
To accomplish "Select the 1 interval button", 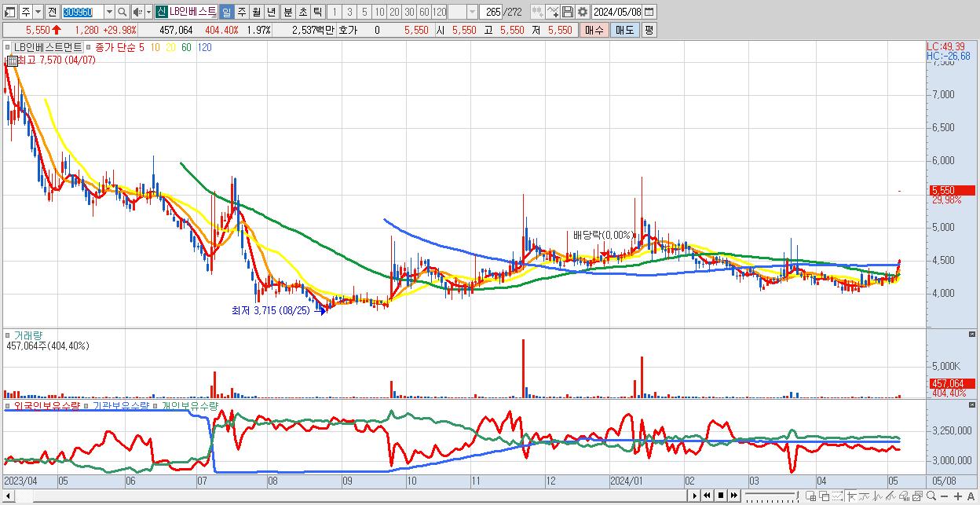I will (335, 12).
